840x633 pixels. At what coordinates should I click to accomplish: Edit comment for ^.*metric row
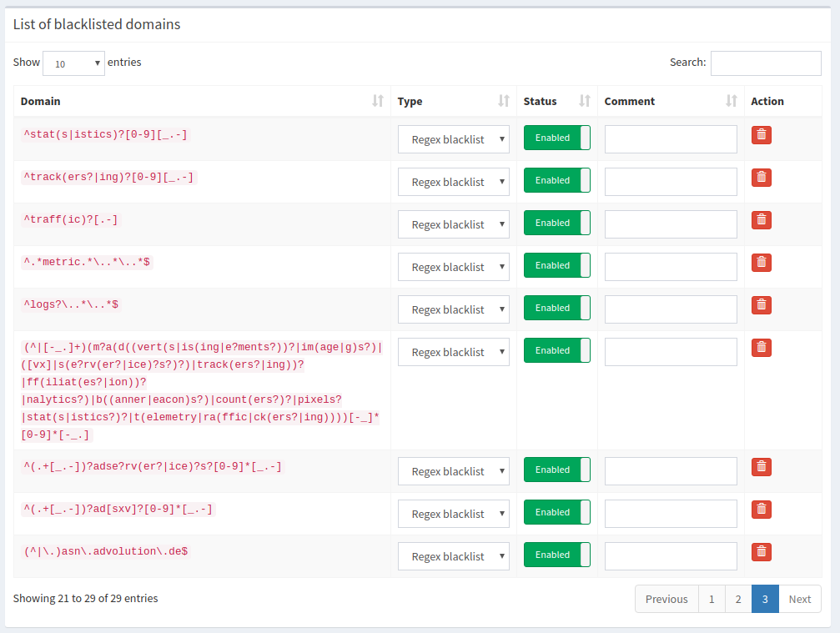671,267
